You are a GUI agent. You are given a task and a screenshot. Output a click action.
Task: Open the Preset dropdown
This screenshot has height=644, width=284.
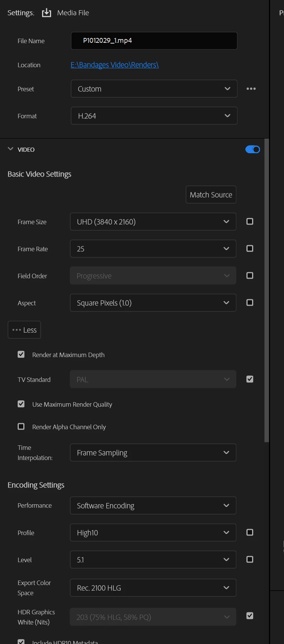(x=154, y=89)
